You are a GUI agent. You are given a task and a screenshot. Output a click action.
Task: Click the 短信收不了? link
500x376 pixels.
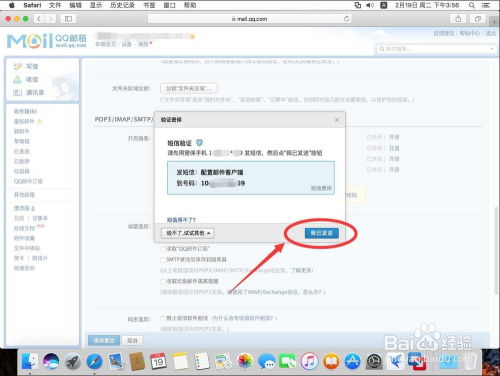181,220
